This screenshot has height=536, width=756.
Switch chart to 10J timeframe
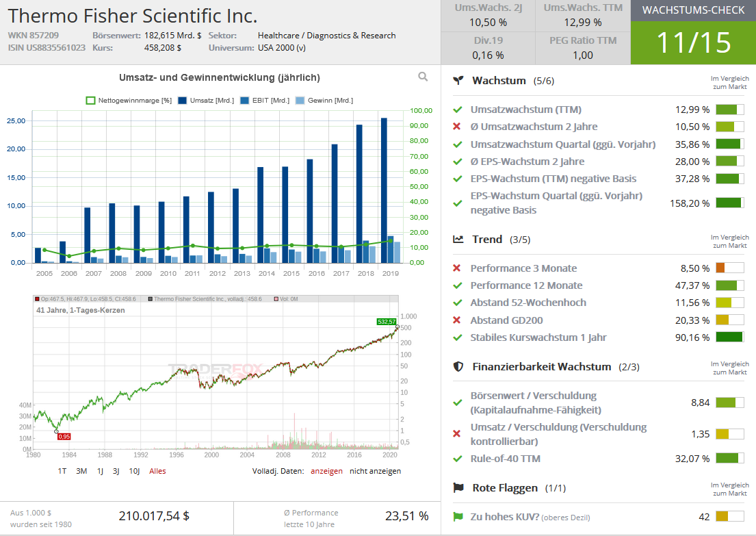(x=135, y=471)
